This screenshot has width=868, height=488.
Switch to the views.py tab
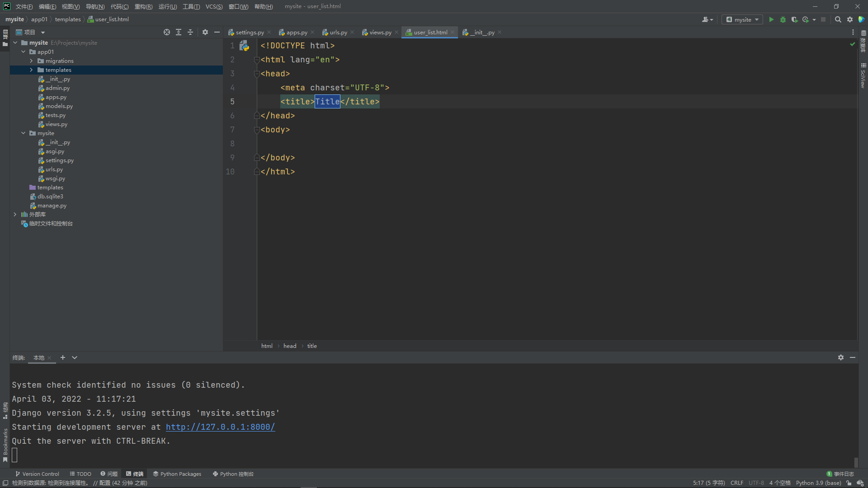coord(380,32)
